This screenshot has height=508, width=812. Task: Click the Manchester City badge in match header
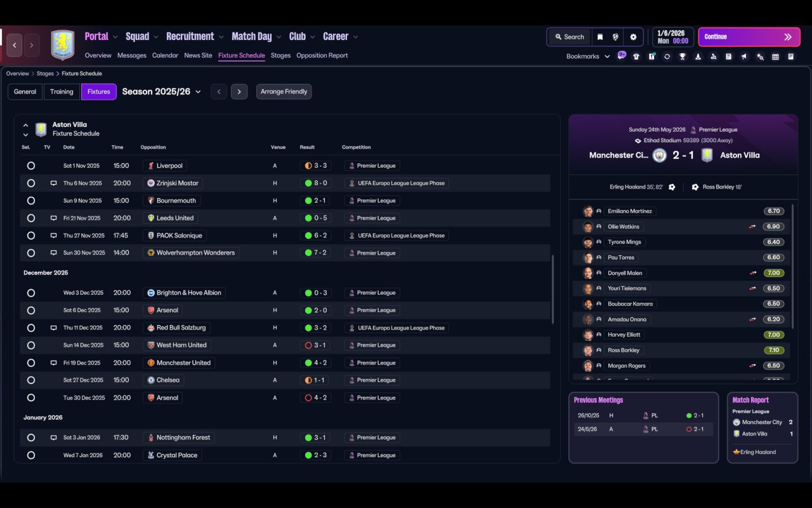[x=660, y=156]
